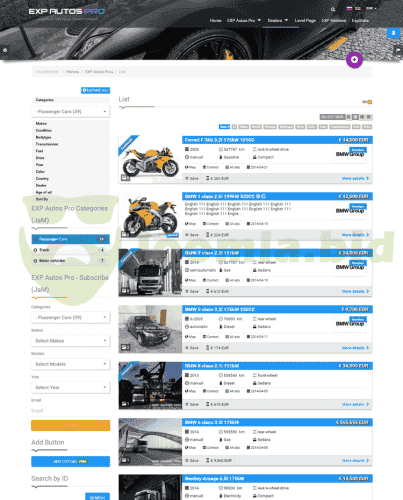Click Home breadcrumb link

coord(72,72)
